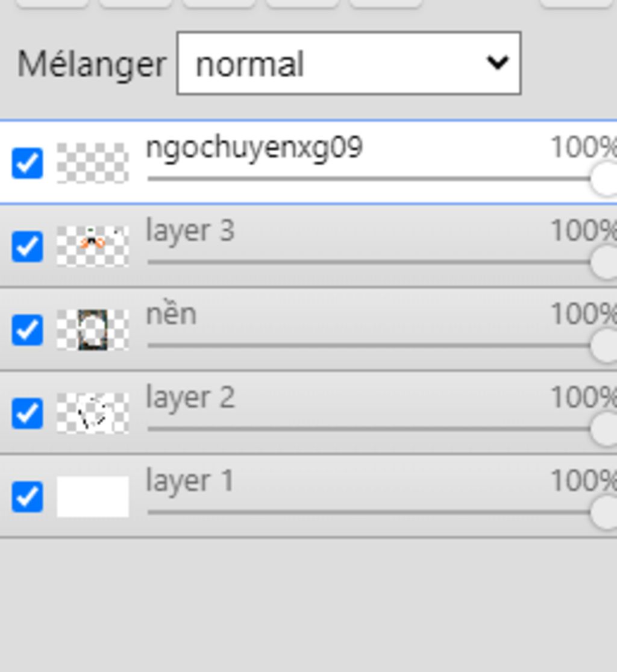Click the nền layer thumbnail
Image resolution: width=617 pixels, height=672 pixels.
click(x=93, y=330)
